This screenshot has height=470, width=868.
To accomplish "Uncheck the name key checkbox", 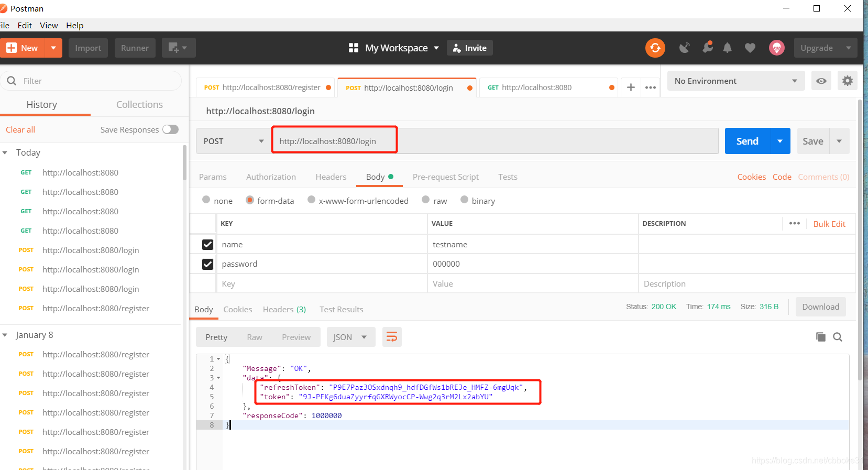I will 207,245.
